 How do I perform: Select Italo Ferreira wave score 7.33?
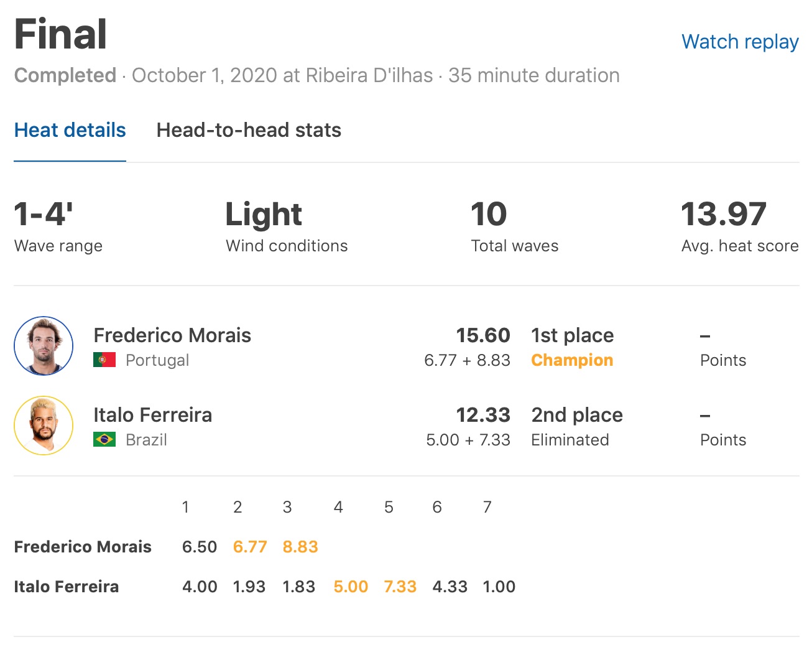click(400, 587)
